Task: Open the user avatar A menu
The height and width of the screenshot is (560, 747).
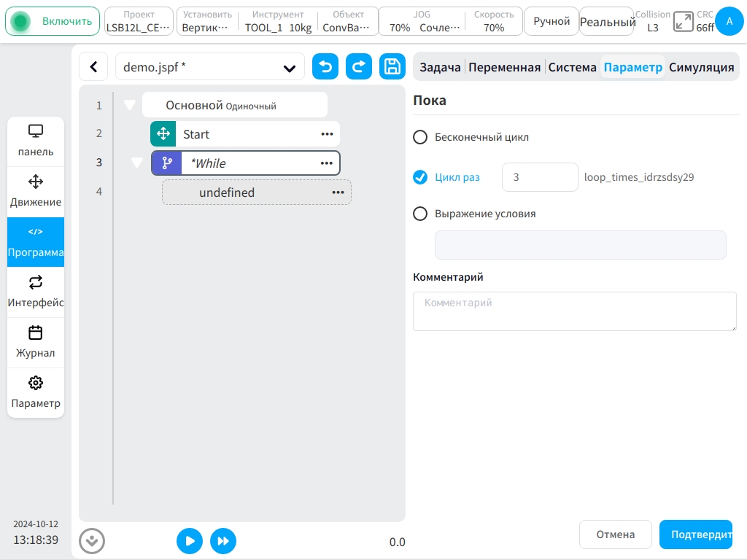Action: (x=729, y=21)
